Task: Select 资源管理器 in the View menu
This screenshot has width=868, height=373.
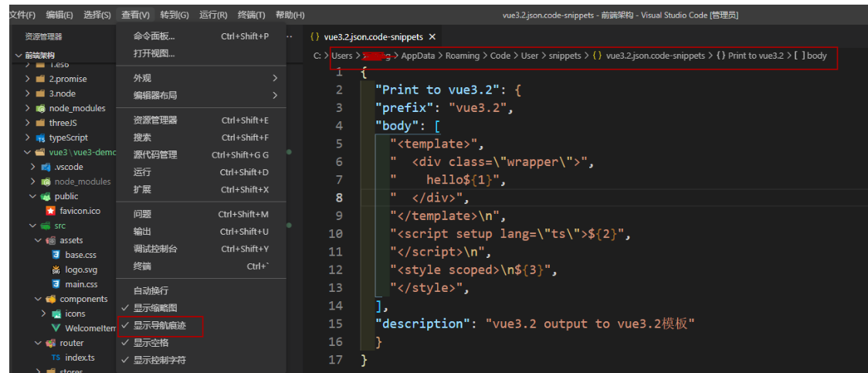Action: point(201,120)
